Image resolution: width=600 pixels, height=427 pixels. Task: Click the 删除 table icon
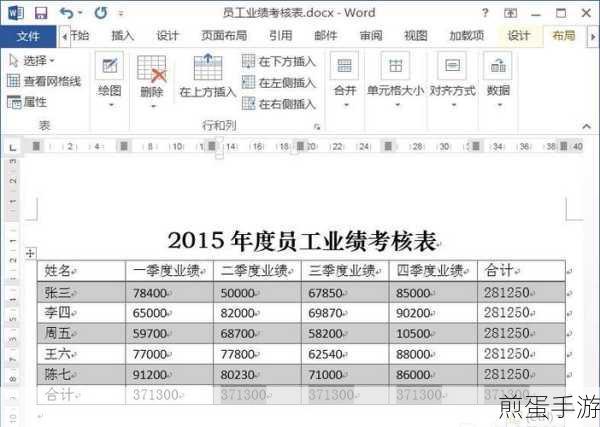[152, 69]
